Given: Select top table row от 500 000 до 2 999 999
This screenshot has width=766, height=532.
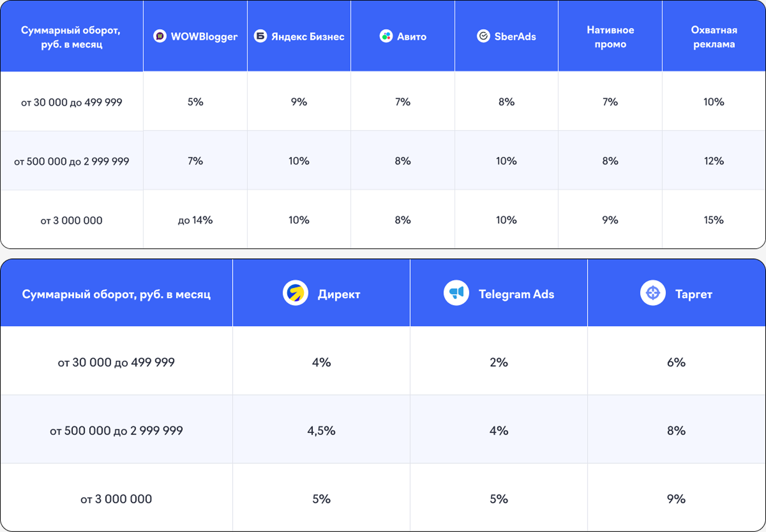Looking at the screenshot, I should pyautogui.click(x=383, y=160).
